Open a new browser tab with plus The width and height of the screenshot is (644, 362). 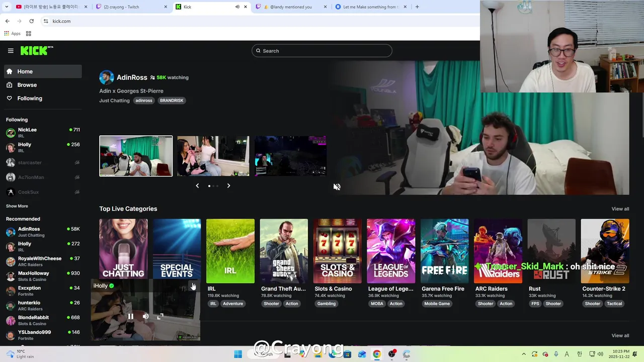point(417,7)
